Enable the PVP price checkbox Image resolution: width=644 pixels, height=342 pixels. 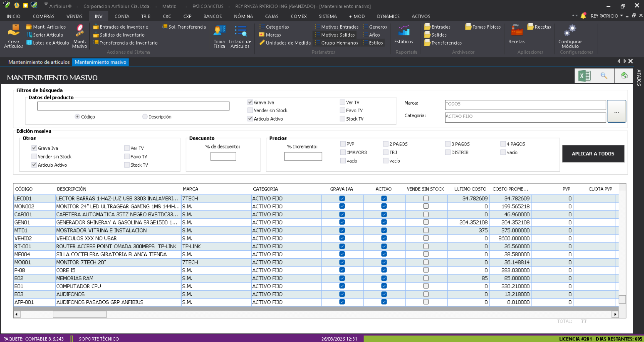(343, 144)
